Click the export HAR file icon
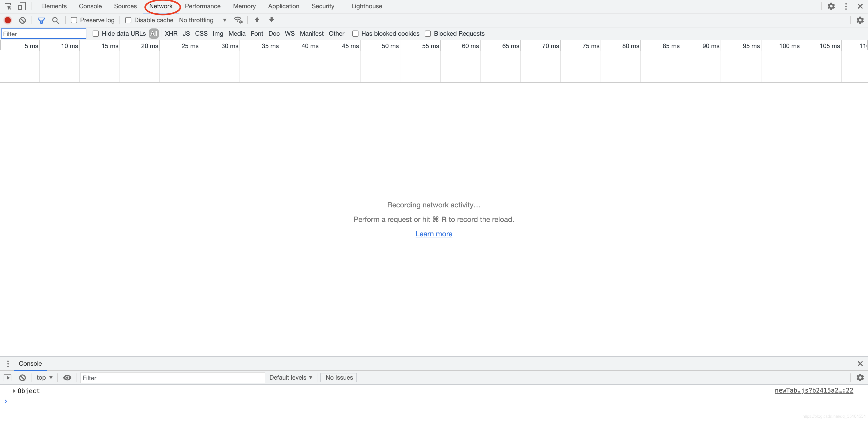 pyautogui.click(x=271, y=20)
